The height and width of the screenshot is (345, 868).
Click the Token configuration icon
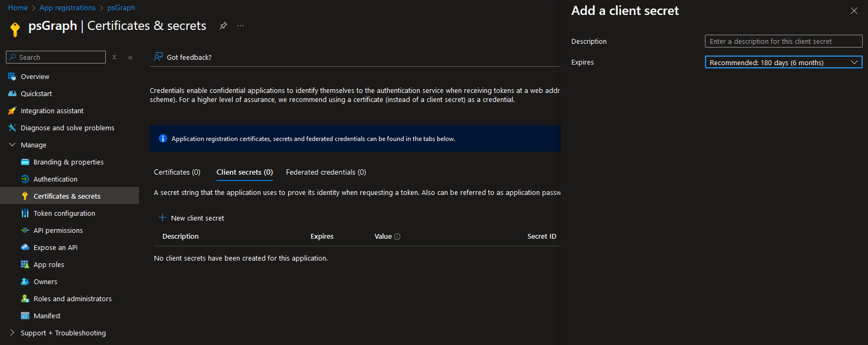(25, 213)
